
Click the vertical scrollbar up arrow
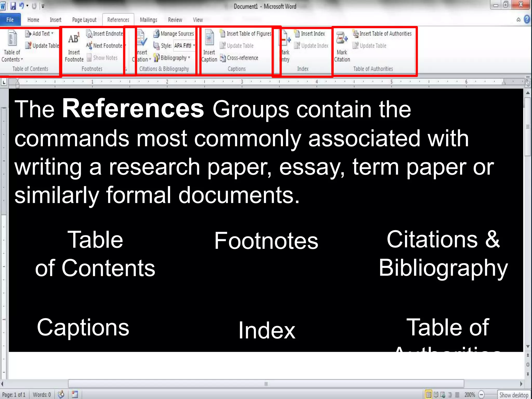pyautogui.click(x=528, y=93)
